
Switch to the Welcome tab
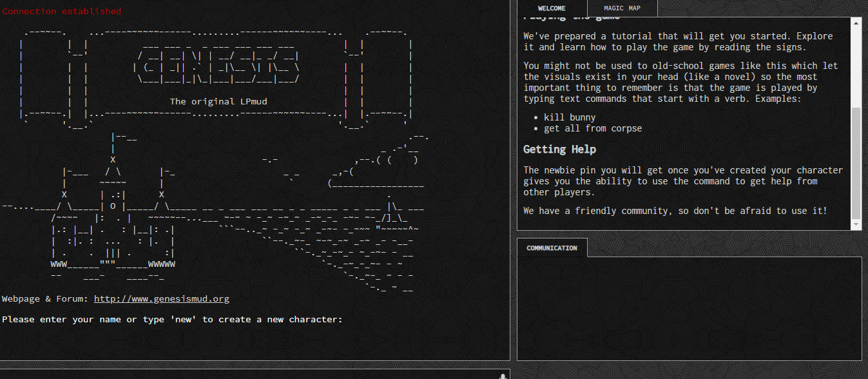point(552,8)
